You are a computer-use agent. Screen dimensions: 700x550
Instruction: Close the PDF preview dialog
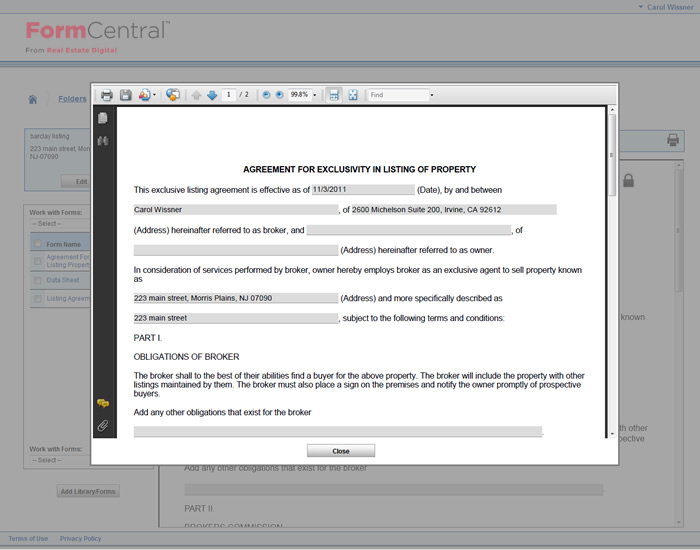coord(341,451)
